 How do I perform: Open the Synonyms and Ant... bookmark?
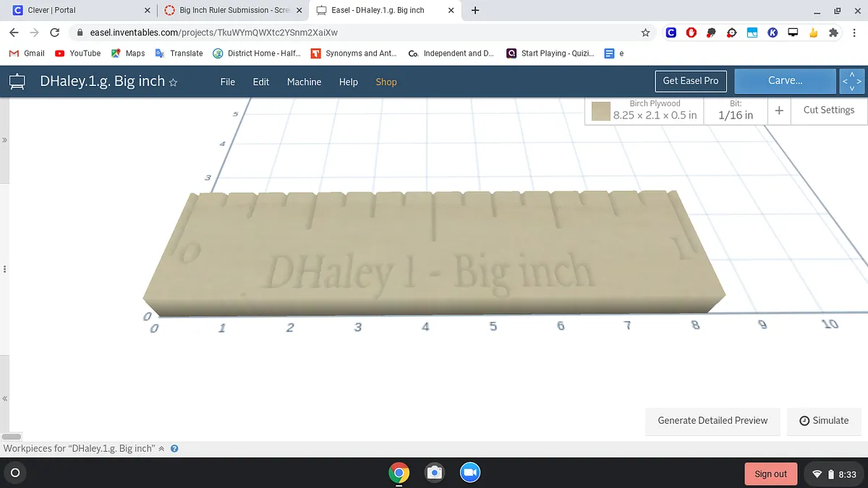click(x=354, y=53)
